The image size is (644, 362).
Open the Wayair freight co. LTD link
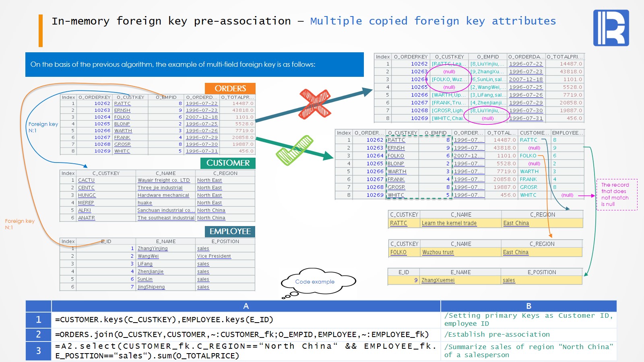point(163,180)
